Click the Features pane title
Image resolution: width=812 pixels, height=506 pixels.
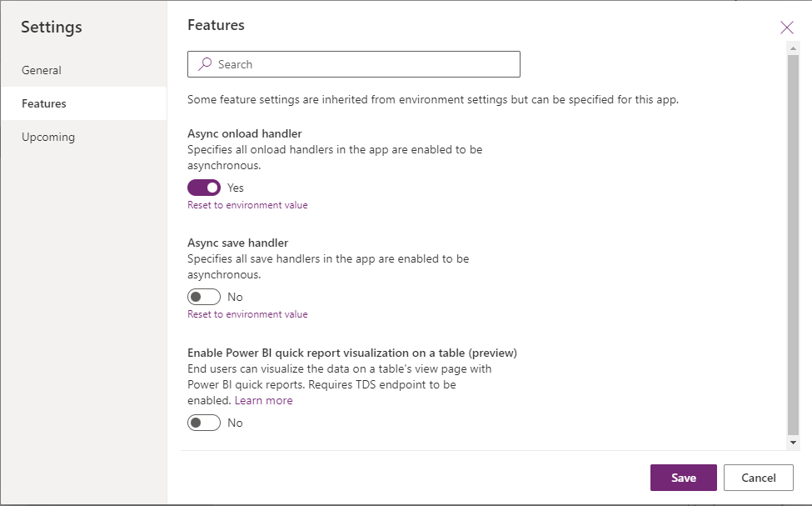(216, 25)
